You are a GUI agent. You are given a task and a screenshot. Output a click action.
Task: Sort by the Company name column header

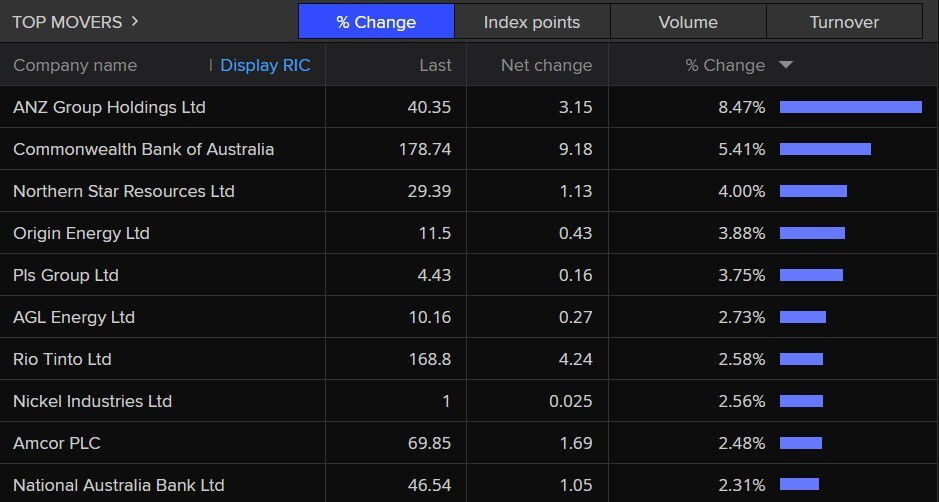click(x=75, y=65)
